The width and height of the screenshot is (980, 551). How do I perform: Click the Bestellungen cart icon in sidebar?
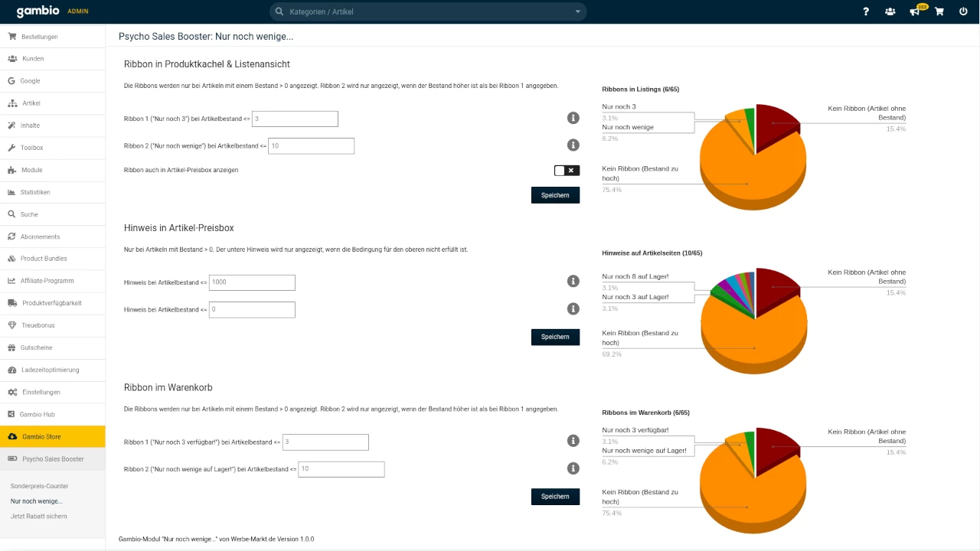point(12,36)
